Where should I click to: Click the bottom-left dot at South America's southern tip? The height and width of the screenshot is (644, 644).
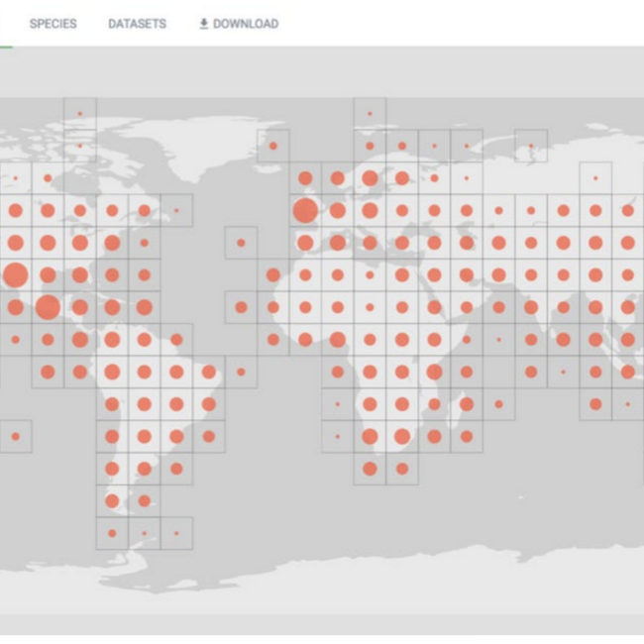click(x=112, y=533)
